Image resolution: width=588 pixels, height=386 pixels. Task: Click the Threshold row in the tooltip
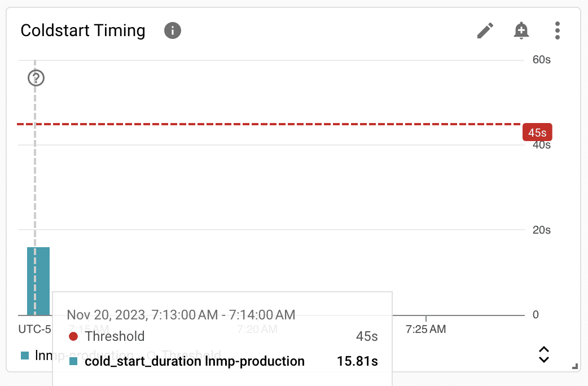tap(223, 336)
